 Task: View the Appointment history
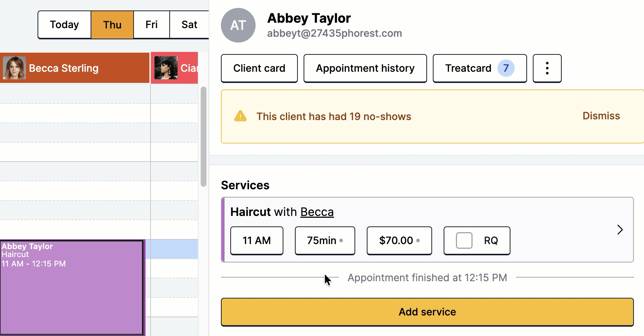tap(365, 68)
